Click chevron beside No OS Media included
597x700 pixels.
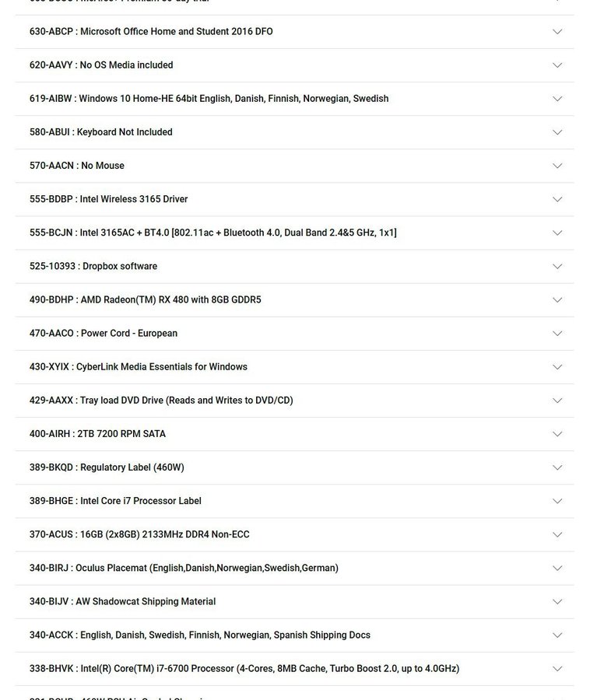[557, 65]
